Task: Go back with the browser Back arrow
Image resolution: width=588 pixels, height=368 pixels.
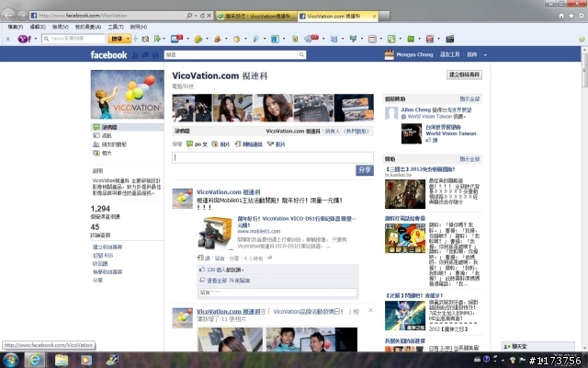Action: pos(8,16)
